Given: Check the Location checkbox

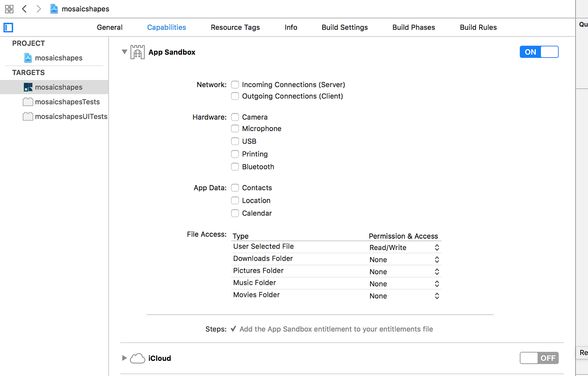Looking at the screenshot, I should 235,200.
